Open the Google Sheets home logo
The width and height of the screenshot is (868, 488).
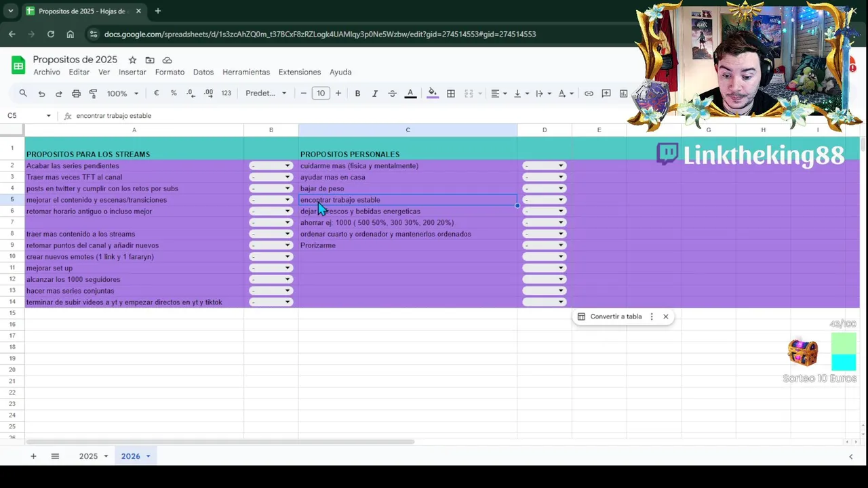18,66
